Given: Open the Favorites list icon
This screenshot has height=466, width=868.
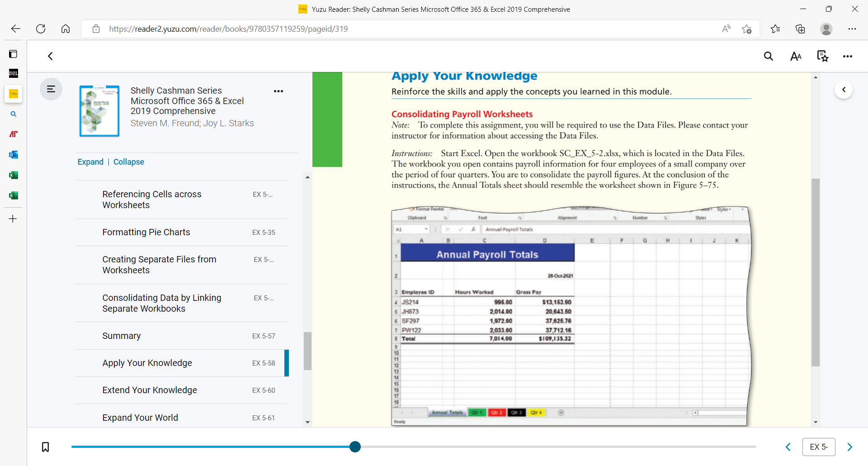Looking at the screenshot, I should point(775,29).
